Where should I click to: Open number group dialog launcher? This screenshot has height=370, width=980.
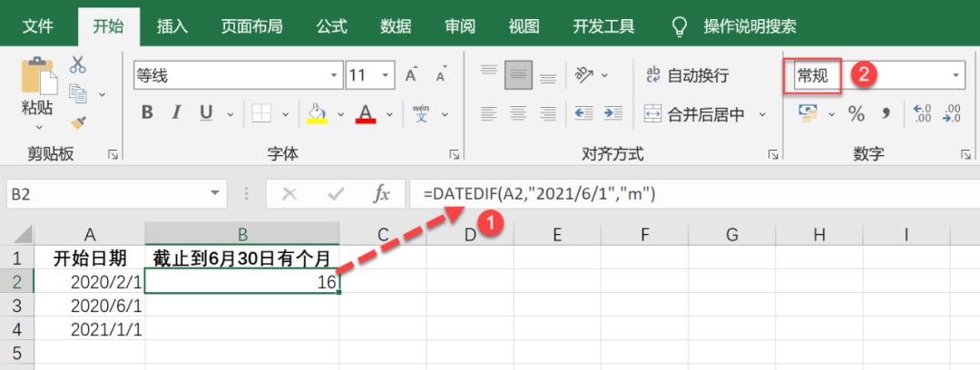(x=967, y=154)
